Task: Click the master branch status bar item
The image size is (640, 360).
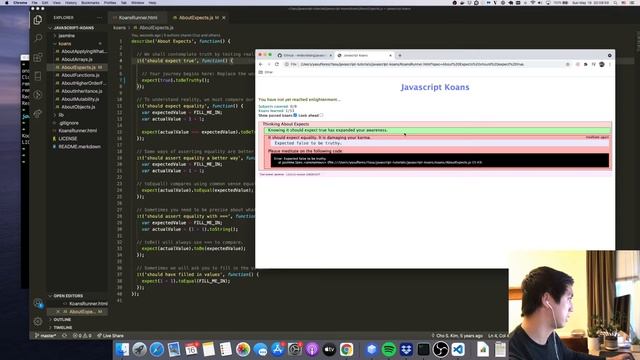Action: [x=45, y=336]
